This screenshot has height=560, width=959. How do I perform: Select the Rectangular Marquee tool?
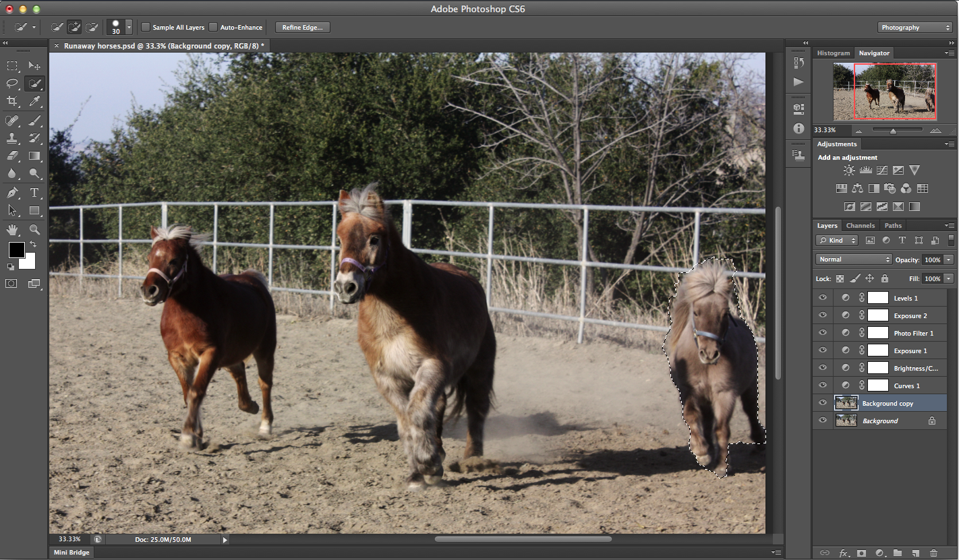(12, 66)
